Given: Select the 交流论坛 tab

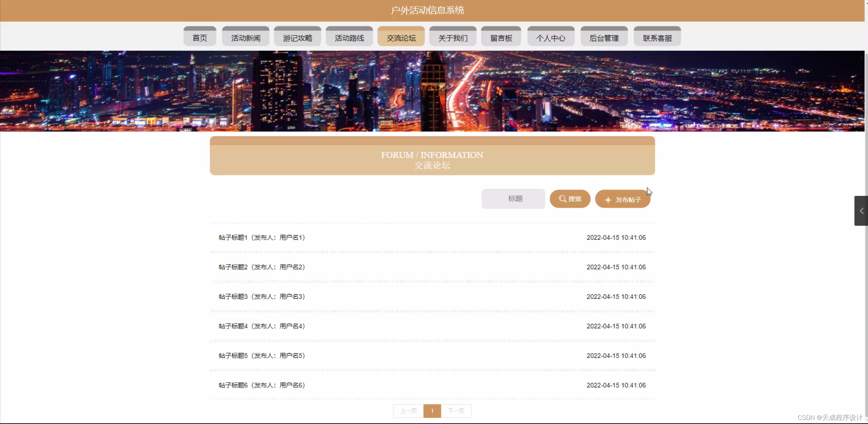Looking at the screenshot, I should click(401, 38).
